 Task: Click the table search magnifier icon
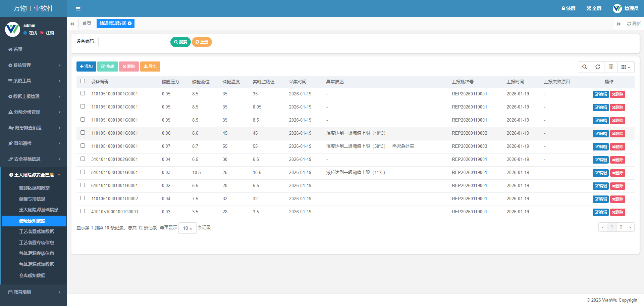click(x=585, y=67)
